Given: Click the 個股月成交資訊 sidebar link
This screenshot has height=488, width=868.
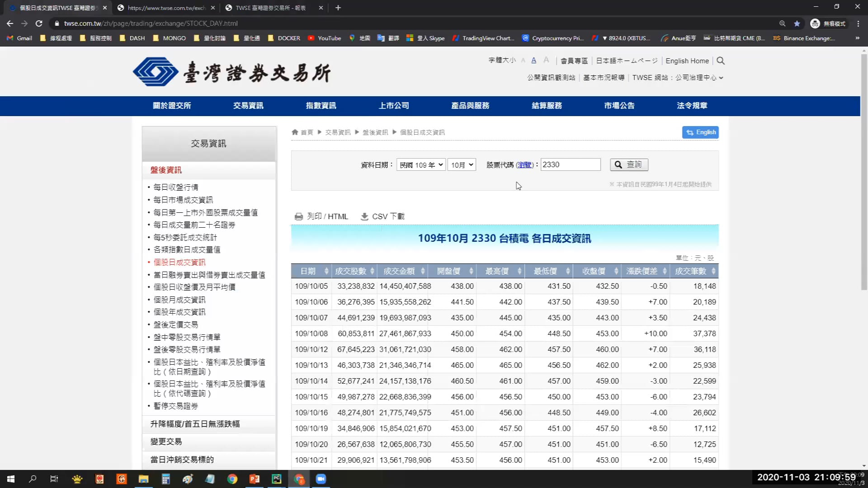Looking at the screenshot, I should click(179, 300).
